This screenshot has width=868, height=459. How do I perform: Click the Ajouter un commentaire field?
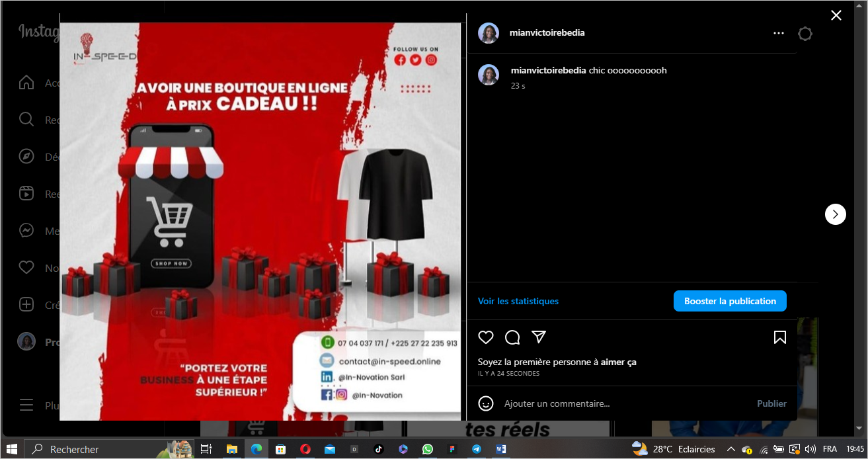pyautogui.click(x=621, y=403)
